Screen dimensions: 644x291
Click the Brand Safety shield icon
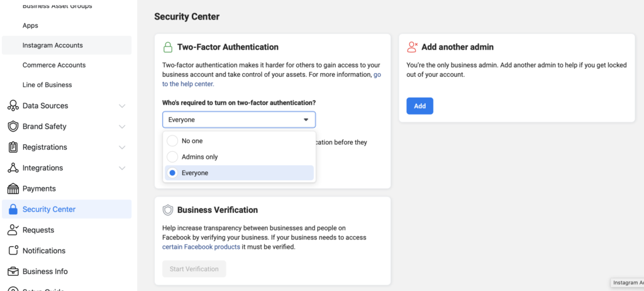click(x=13, y=127)
